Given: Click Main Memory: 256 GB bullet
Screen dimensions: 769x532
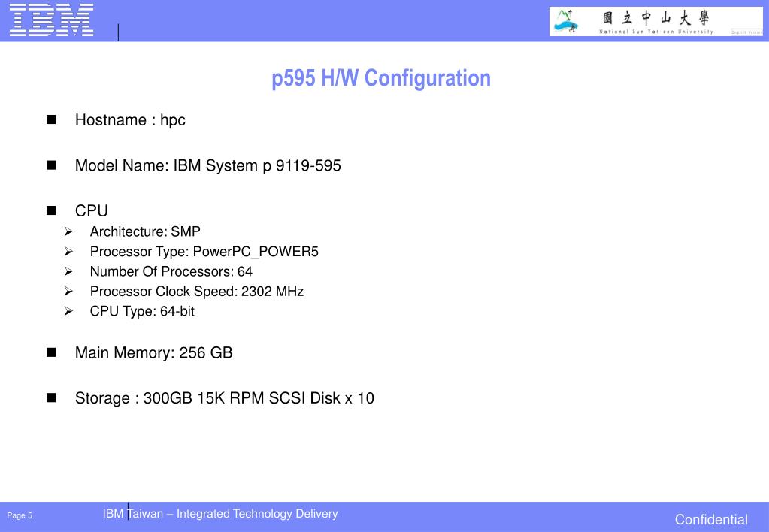Looking at the screenshot, I should point(153,353).
